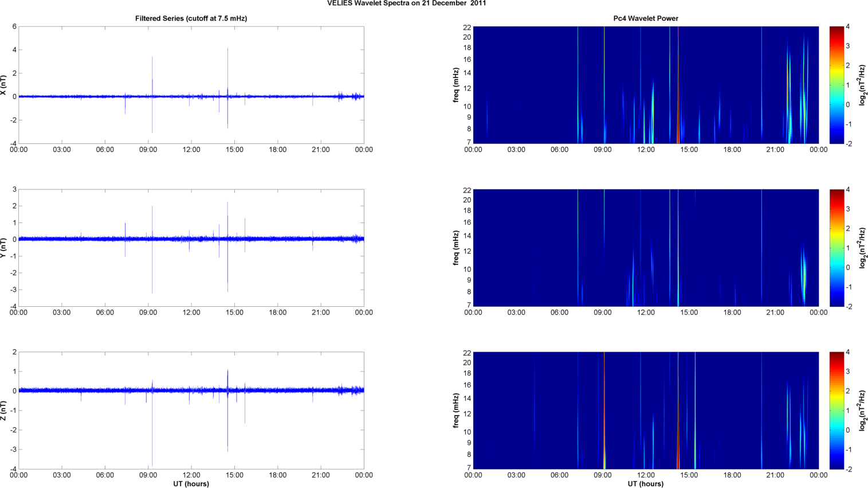This screenshot has width=868, height=488.
Task: Click the middle Pc4 wavelet spectrogram
Action: [x=645, y=248]
